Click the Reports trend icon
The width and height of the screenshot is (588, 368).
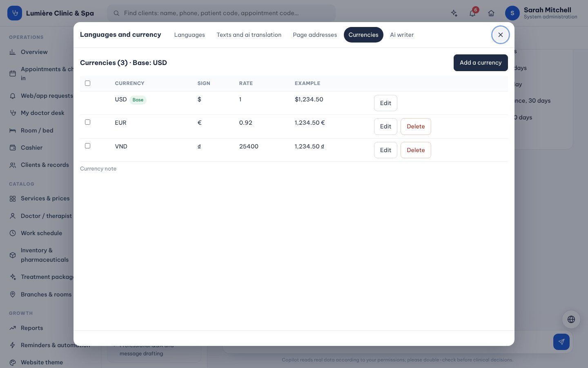[x=13, y=328]
